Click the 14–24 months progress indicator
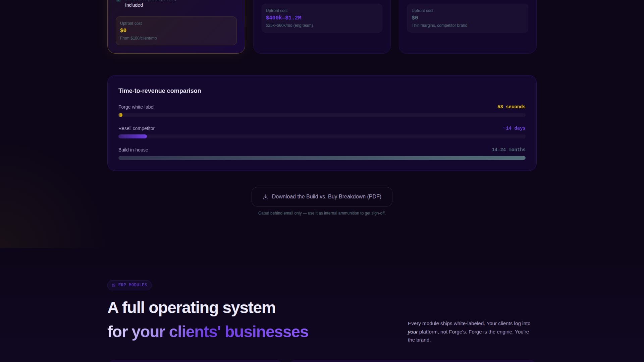 click(508, 149)
